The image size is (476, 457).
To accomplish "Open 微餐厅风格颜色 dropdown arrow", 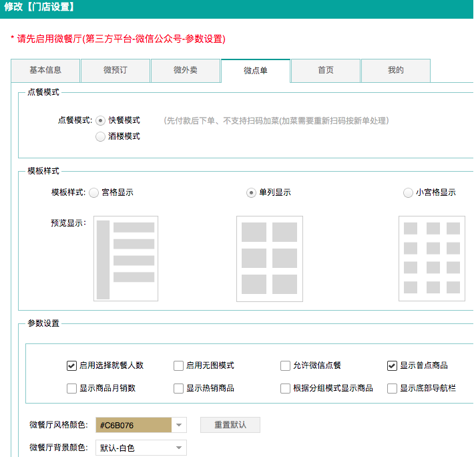I will coord(178,425).
